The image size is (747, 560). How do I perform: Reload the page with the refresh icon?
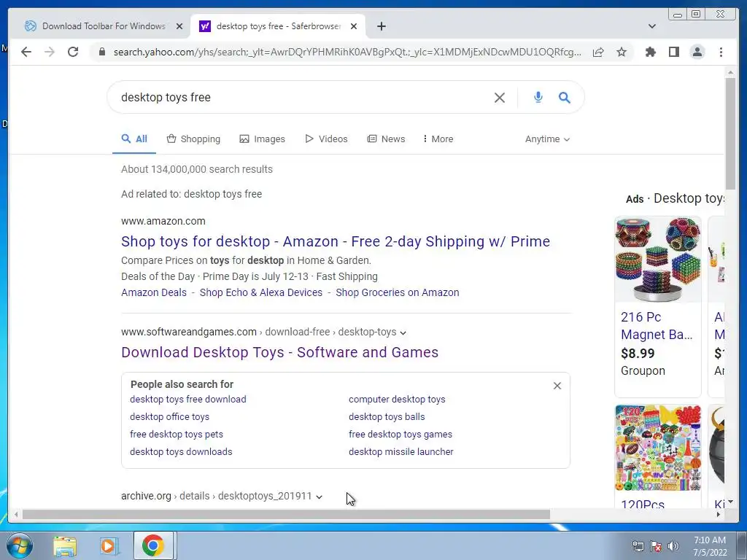(x=73, y=52)
